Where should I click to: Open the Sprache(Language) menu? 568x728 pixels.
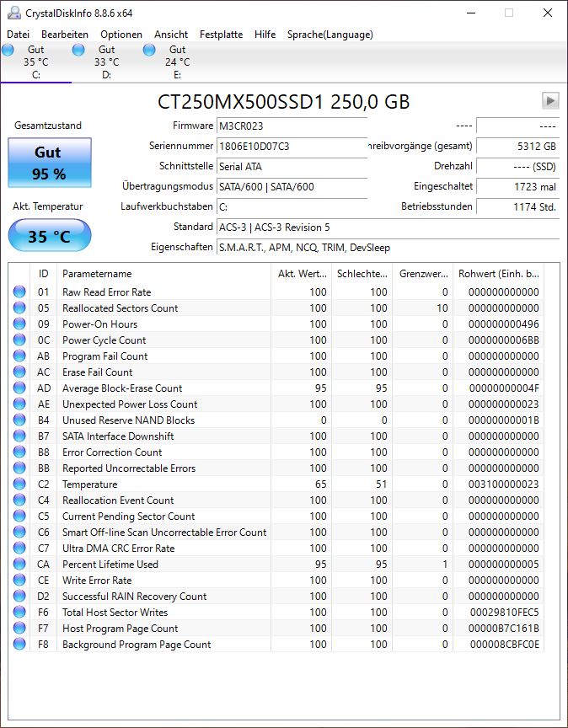pos(330,35)
